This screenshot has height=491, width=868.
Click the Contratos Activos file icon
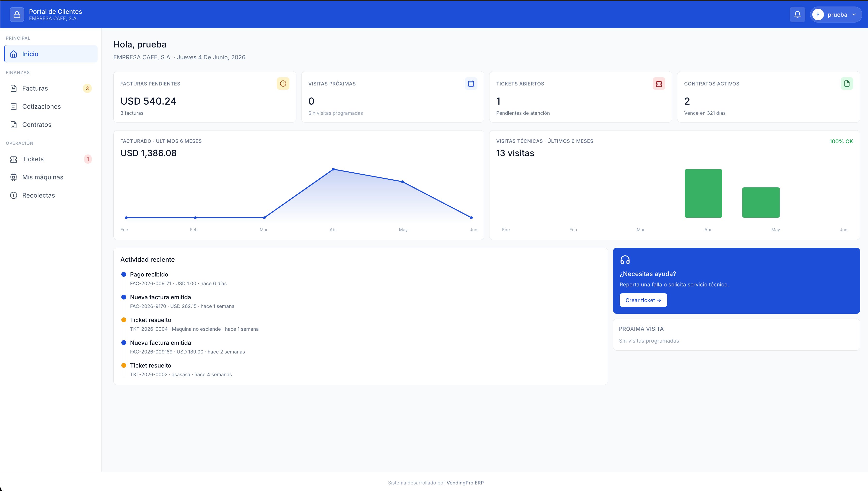(x=846, y=84)
